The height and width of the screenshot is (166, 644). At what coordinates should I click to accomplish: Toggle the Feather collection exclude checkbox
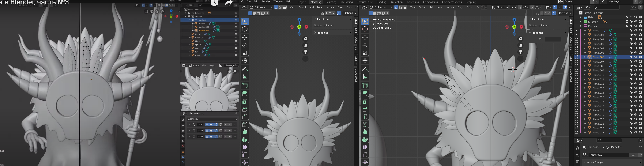pyautogui.click(x=627, y=26)
